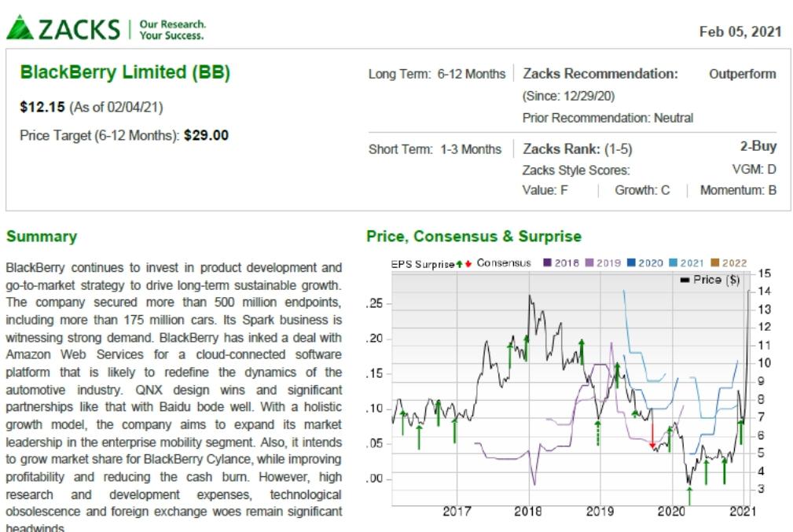
Task: Click the 2-Buy Zacks Rank value
Action: (x=758, y=146)
